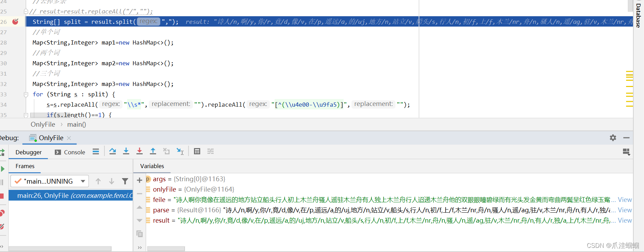Image resolution: width=644 pixels, height=252 pixels.
Task: Click the Step Into download-arrow icon
Action: [126, 152]
